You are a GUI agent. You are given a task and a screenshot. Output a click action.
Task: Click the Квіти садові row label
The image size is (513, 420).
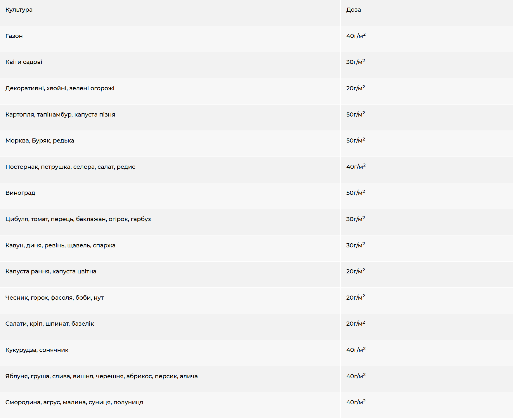click(24, 62)
